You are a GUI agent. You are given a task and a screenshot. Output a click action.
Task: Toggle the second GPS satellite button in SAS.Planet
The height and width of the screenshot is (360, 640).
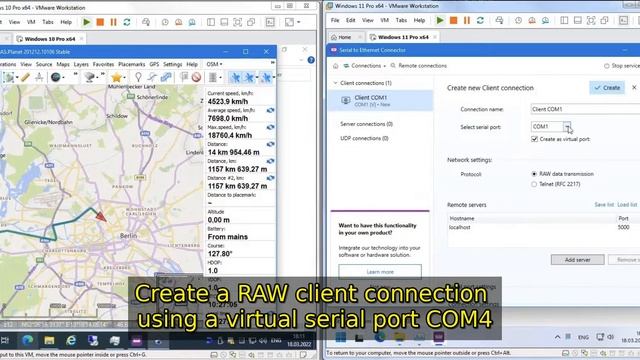coord(249,77)
